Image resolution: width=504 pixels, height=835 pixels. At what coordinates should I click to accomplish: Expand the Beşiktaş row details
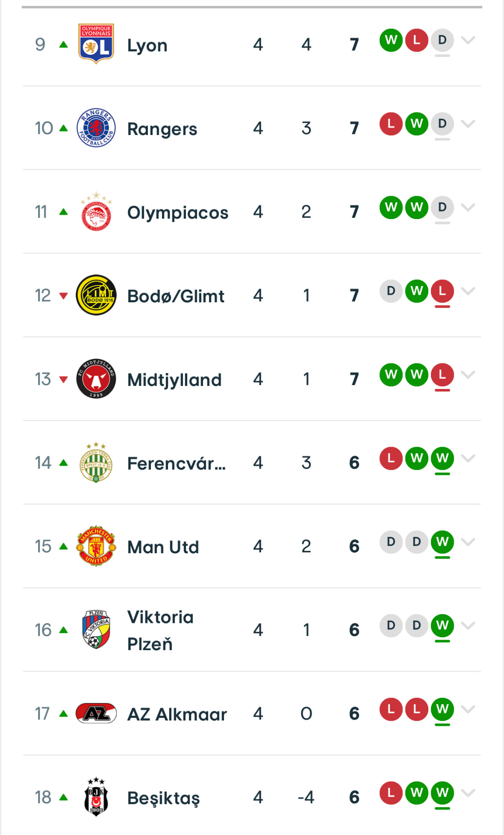coord(468,793)
